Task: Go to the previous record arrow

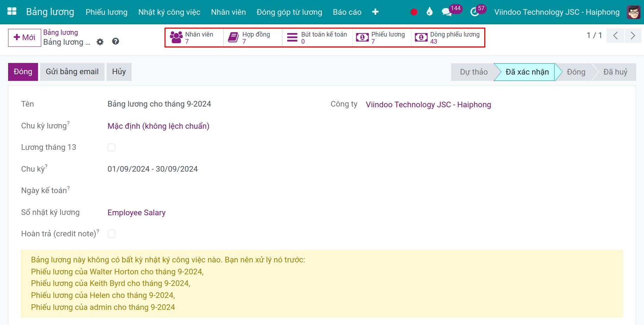Action: 615,36
